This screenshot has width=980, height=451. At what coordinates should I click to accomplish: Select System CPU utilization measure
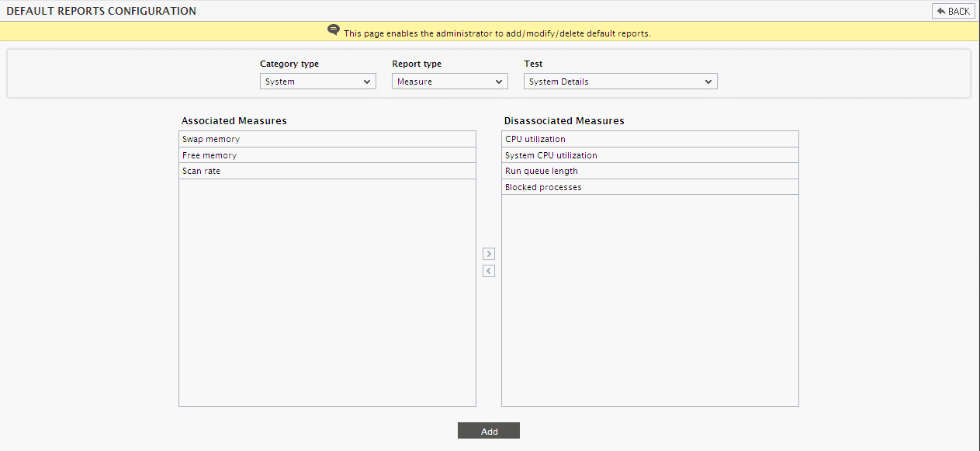pyautogui.click(x=650, y=155)
